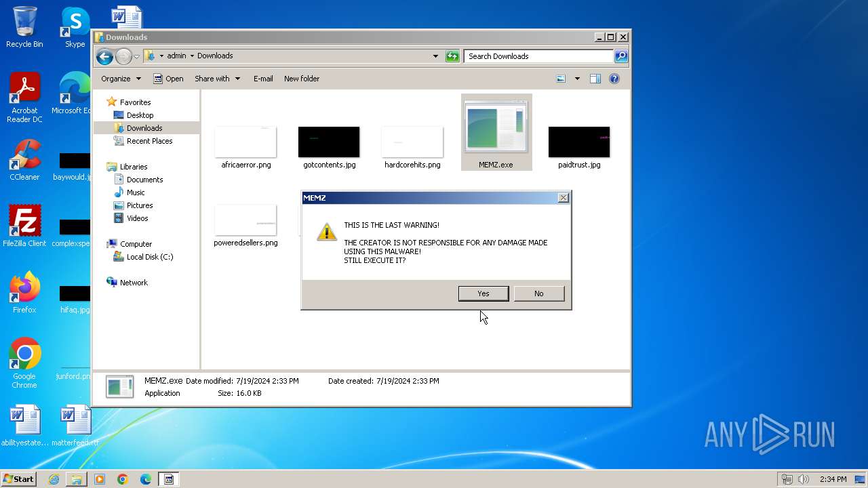The image size is (868, 488).
Task: Click the Skype desktop shortcut
Action: (x=75, y=27)
